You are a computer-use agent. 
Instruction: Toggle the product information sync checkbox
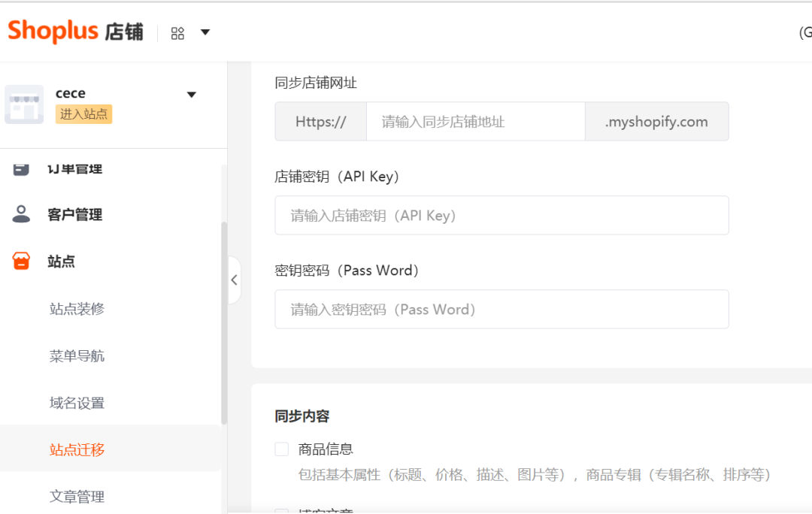coord(281,449)
